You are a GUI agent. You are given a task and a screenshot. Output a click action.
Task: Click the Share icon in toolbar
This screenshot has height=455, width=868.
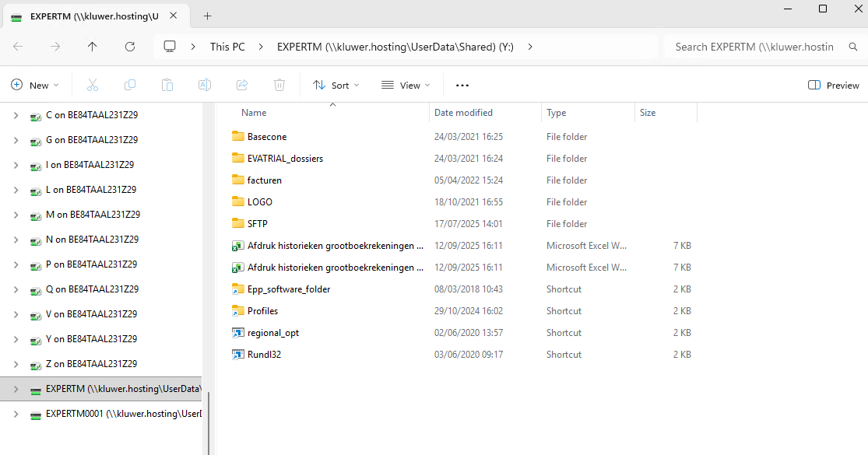tap(242, 86)
